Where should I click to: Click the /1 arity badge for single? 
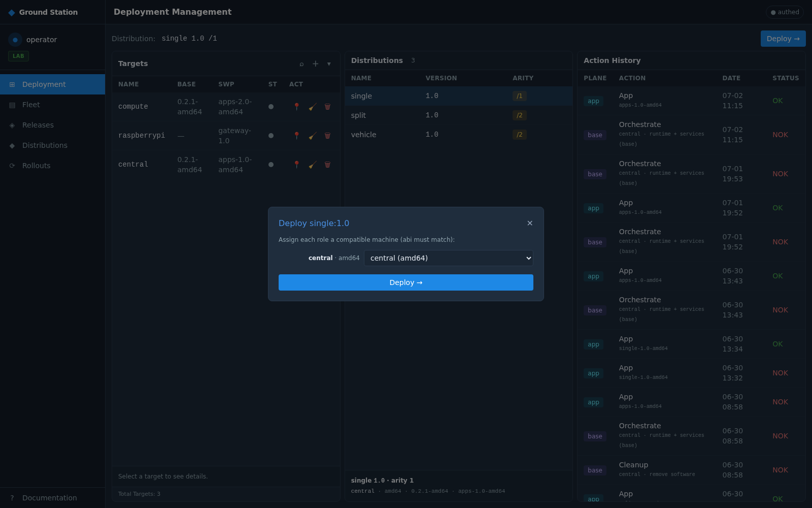tap(519, 96)
